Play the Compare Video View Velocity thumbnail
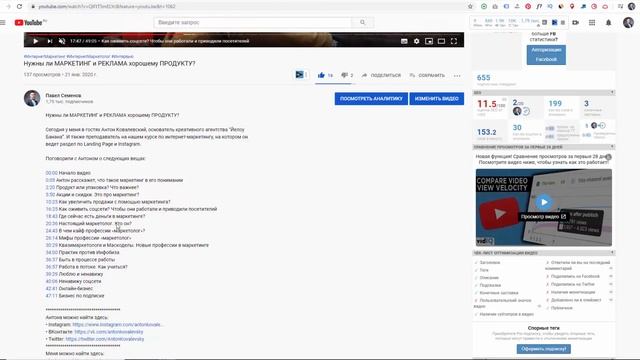640x360 pixels. click(544, 202)
